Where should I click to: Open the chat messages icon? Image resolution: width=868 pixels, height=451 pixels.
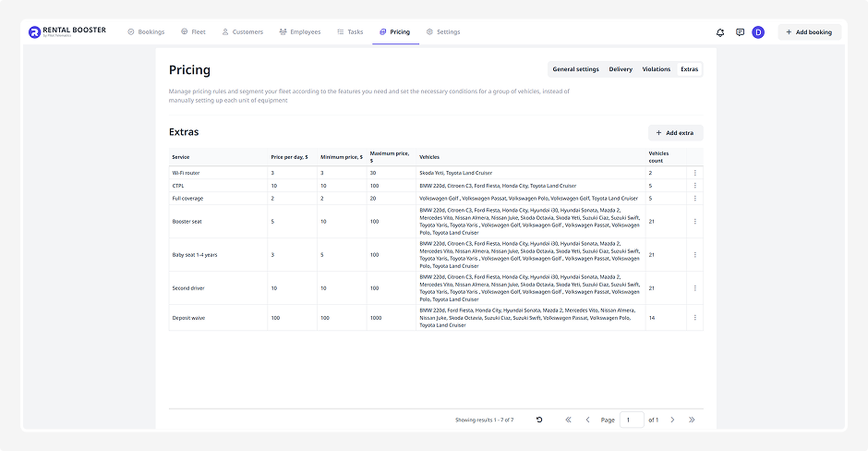coord(740,32)
